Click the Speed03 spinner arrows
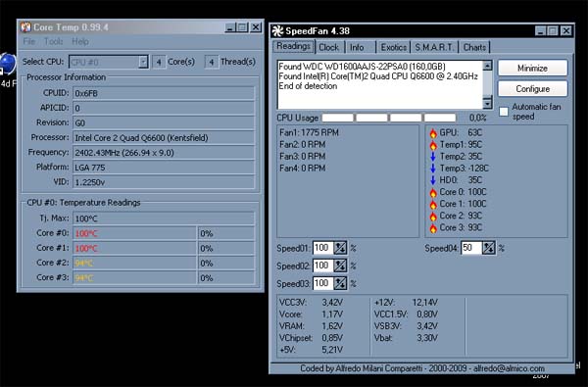 340,283
